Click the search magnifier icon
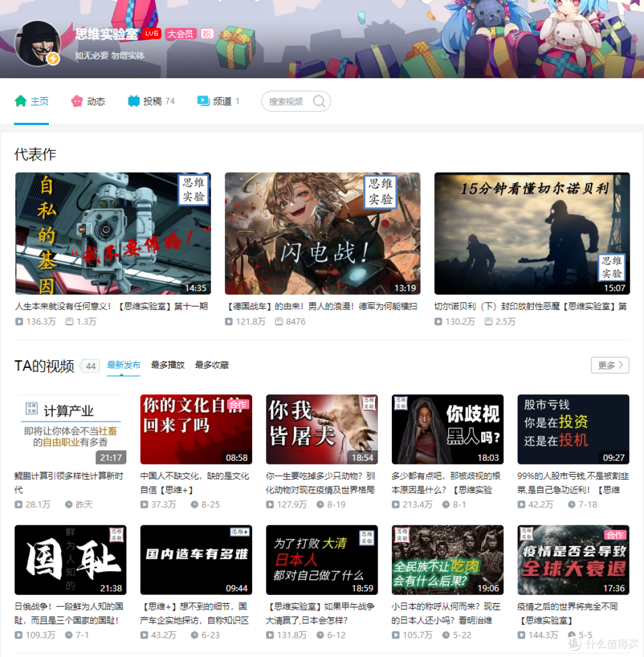The height and width of the screenshot is (657, 644). pyautogui.click(x=319, y=101)
